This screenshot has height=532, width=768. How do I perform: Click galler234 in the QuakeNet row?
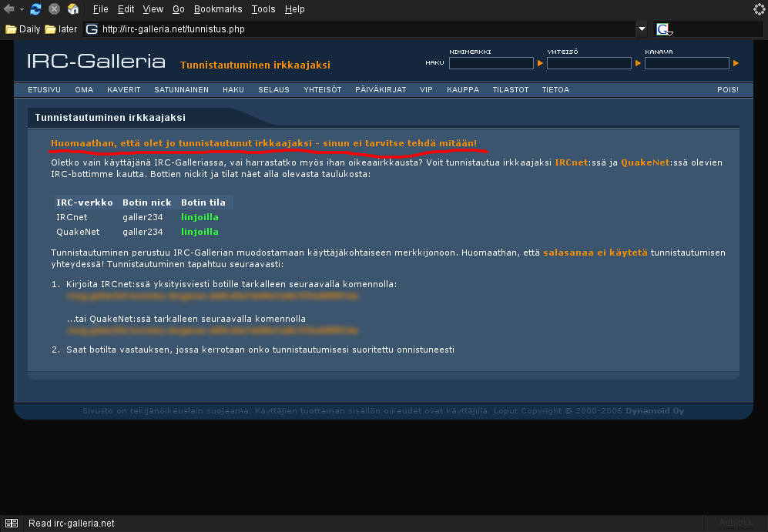coord(143,232)
